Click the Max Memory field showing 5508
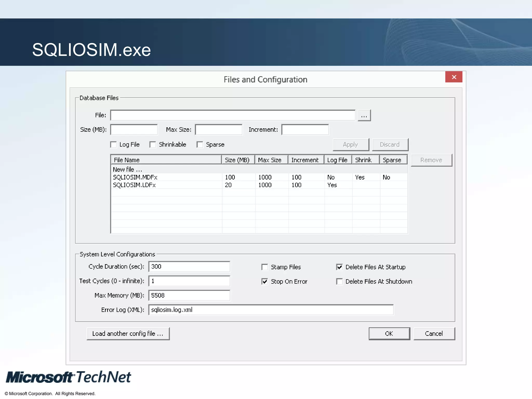Image resolution: width=532 pixels, height=399 pixels. 189,295
